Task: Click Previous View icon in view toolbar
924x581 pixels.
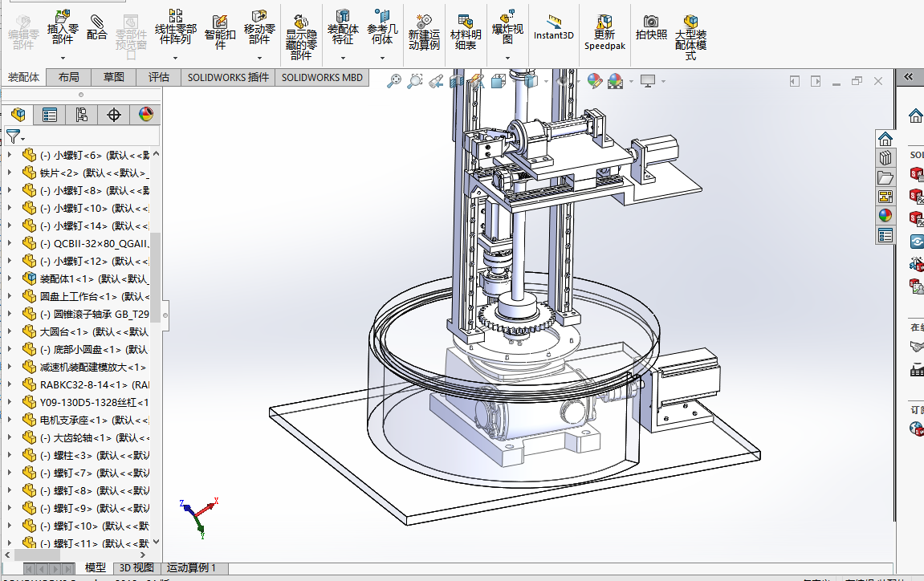Action: coord(436,81)
